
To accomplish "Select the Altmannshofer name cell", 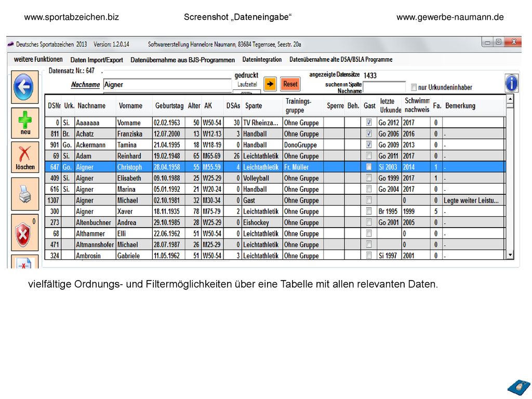I will pos(96,245).
